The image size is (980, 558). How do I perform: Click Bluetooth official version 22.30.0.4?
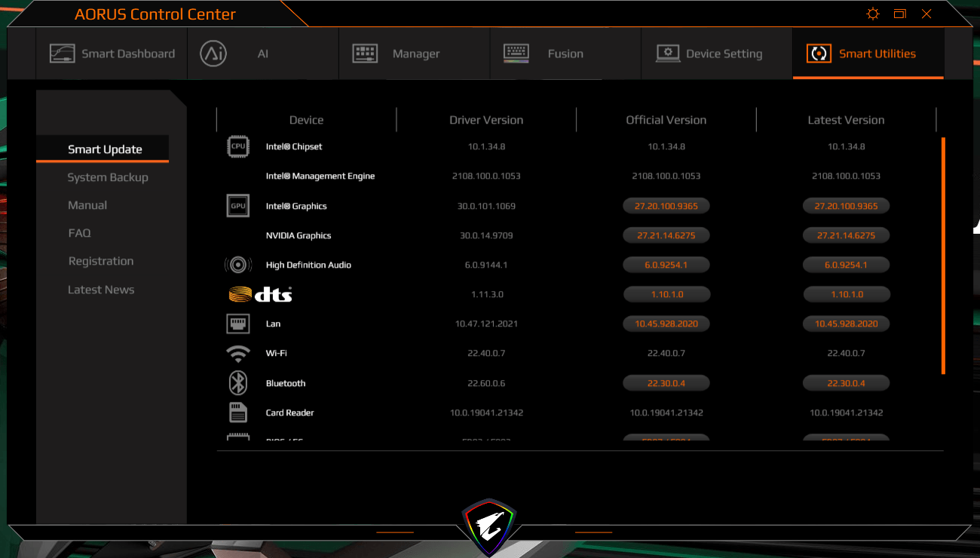(666, 383)
